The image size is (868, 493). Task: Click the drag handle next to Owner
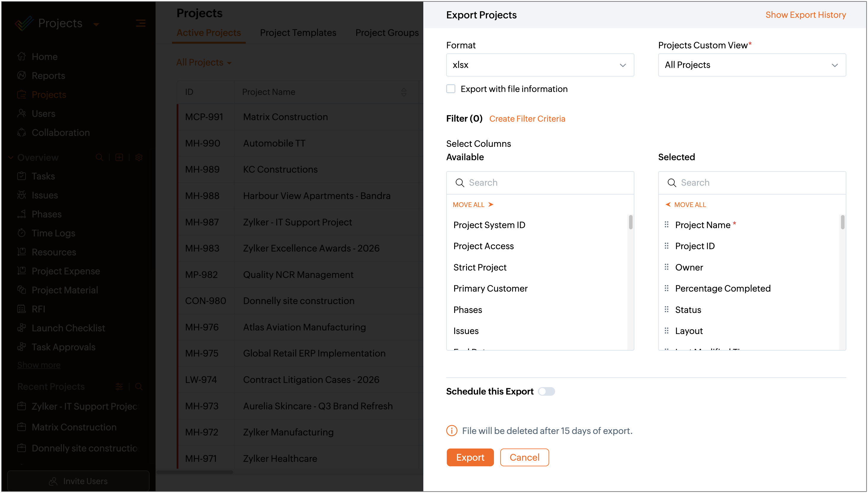666,267
